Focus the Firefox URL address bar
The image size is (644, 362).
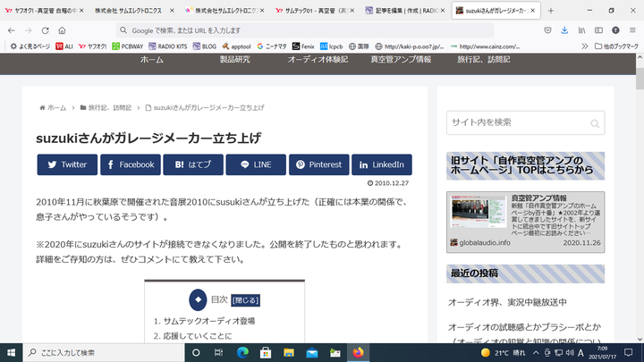tap(305, 30)
